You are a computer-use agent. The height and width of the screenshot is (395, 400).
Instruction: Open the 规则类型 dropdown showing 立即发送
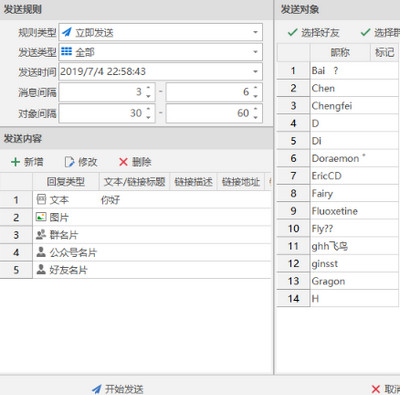click(255, 32)
